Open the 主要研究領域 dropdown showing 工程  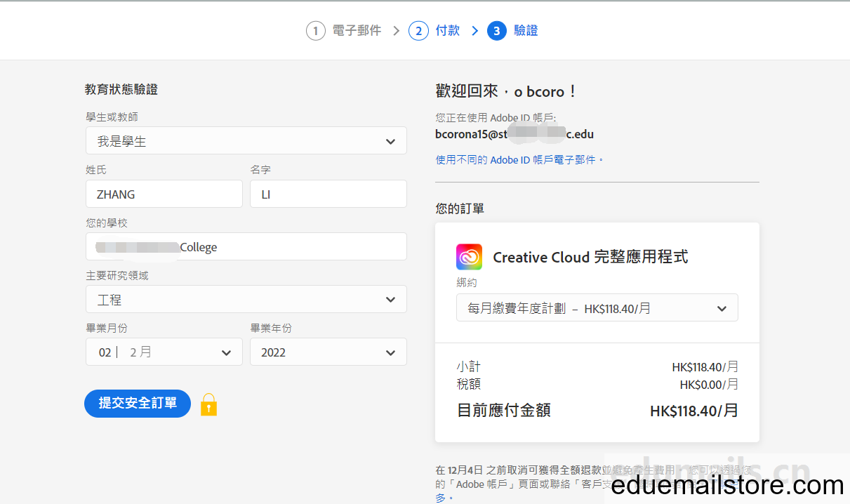point(246,299)
